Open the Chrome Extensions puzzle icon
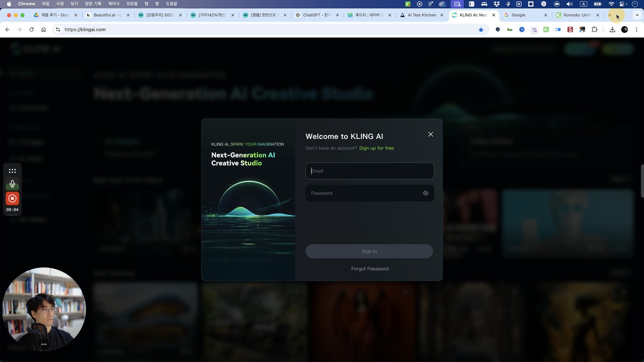This screenshot has width=644, height=362. point(594,29)
